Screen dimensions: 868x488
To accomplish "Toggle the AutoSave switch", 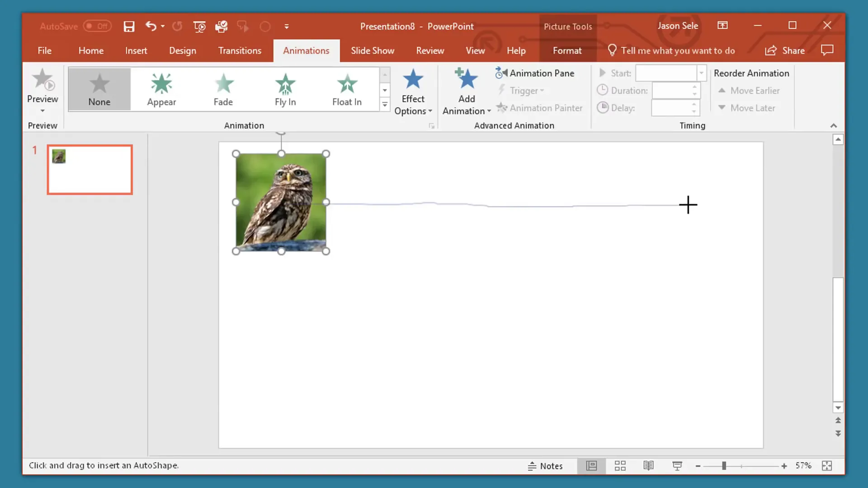I will (x=97, y=26).
